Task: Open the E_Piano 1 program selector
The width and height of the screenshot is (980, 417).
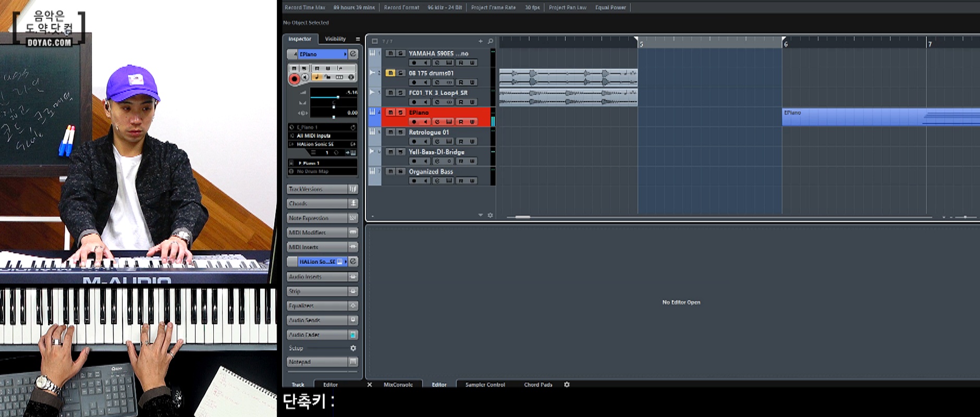Action: [323, 127]
